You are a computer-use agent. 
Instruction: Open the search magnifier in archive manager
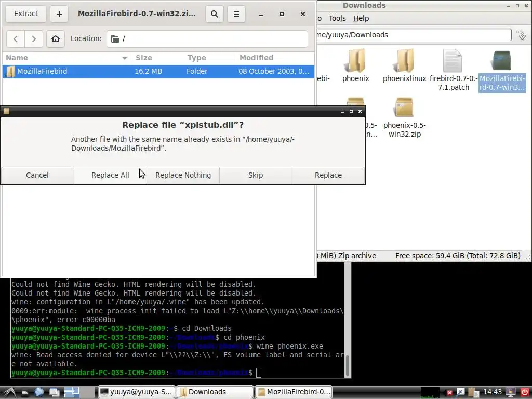(x=215, y=14)
